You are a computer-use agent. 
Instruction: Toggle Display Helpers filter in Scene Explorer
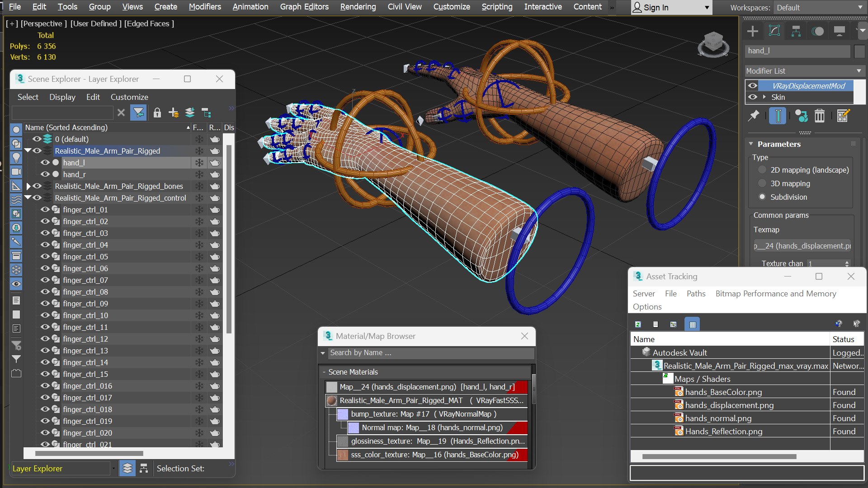(x=16, y=186)
